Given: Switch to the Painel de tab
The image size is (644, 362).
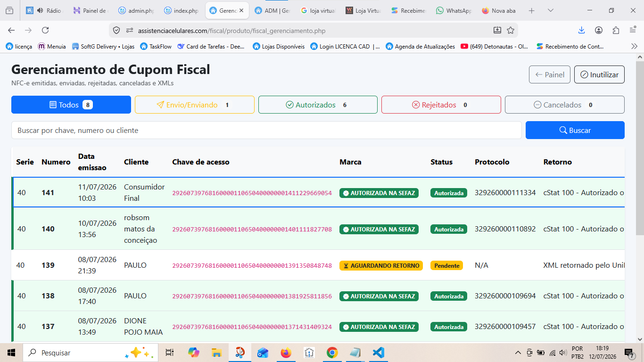Looking at the screenshot, I should [x=90, y=10].
